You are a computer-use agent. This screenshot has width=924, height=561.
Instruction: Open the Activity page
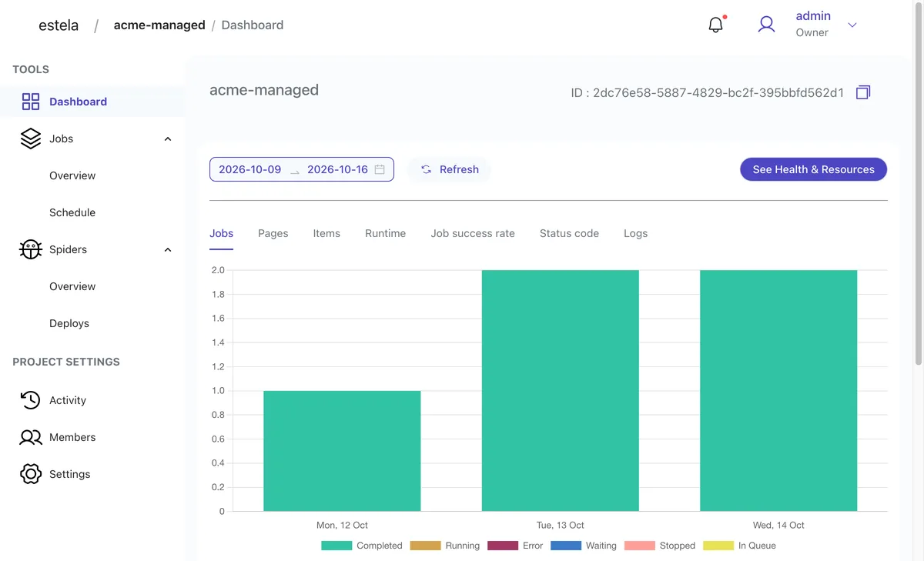[68, 400]
